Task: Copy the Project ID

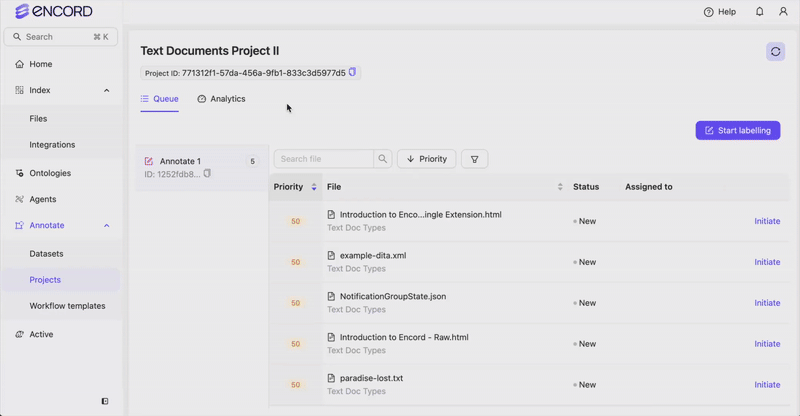Action: pos(352,72)
